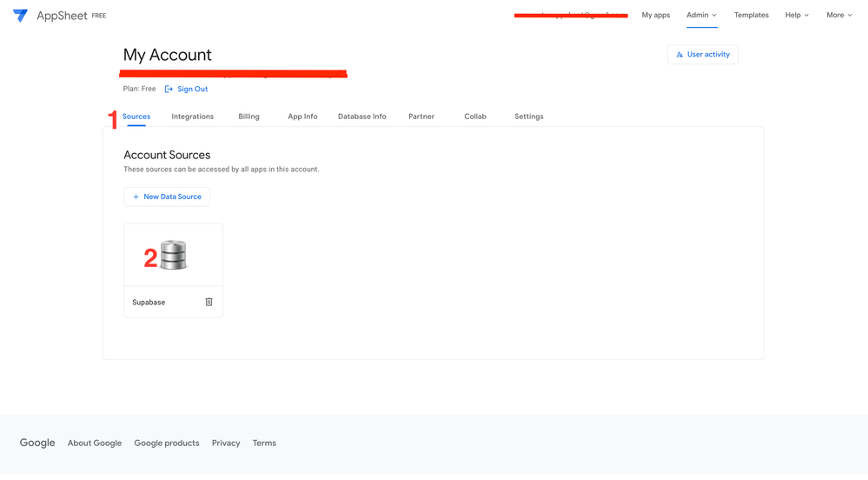The width and height of the screenshot is (868, 480).
Task: Expand the Admin dropdown menu
Action: click(701, 15)
